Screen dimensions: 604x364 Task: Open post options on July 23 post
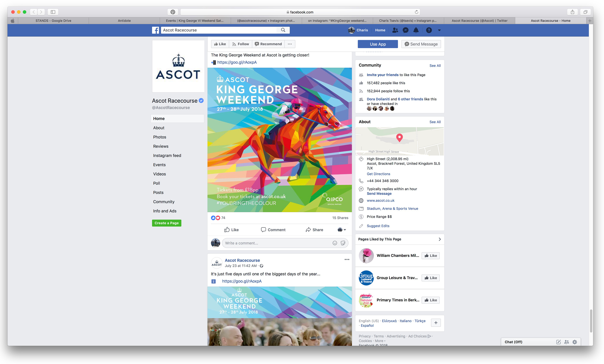tap(347, 259)
